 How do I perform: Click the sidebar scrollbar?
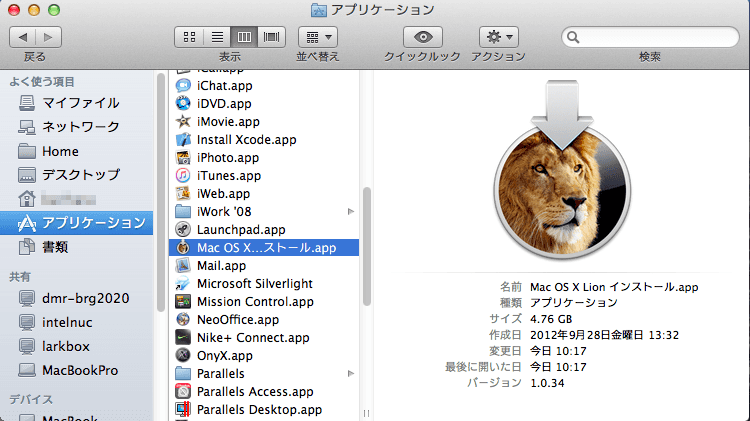(x=161, y=192)
